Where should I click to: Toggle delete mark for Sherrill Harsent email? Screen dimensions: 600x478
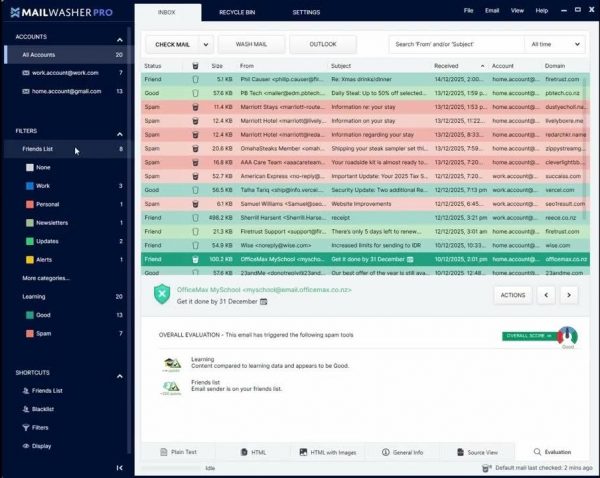(x=195, y=218)
